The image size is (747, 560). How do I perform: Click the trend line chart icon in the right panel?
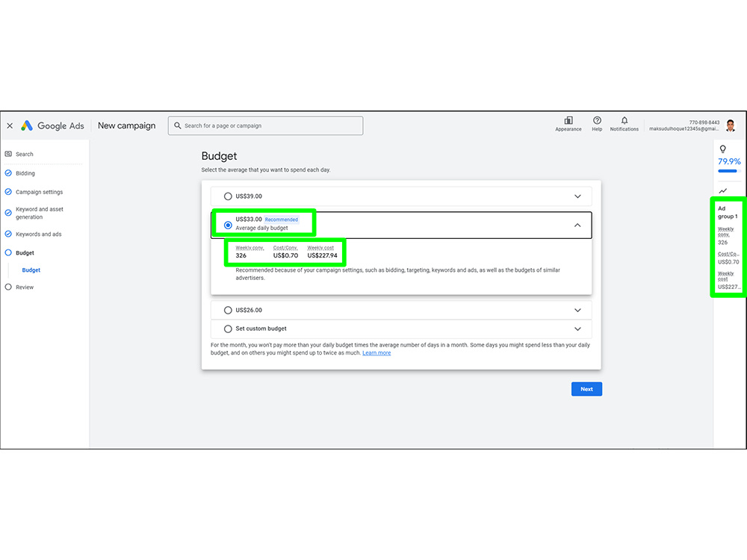coord(722,190)
